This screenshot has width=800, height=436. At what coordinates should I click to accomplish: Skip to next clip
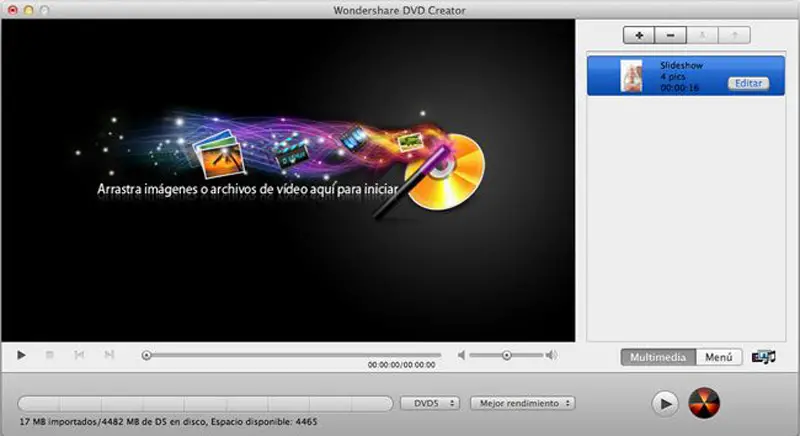[x=109, y=355]
